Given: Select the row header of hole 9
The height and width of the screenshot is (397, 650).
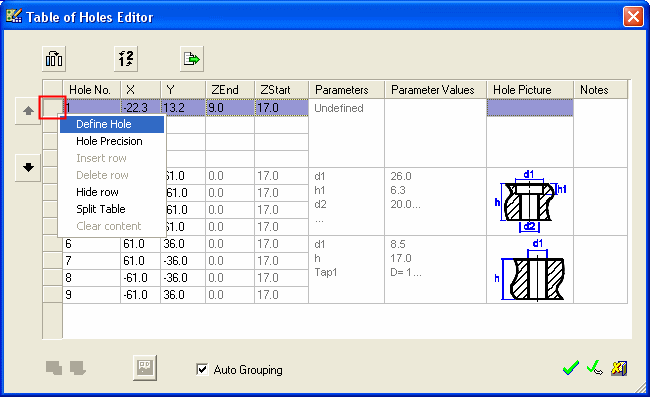Looking at the screenshot, I should click(x=53, y=295).
